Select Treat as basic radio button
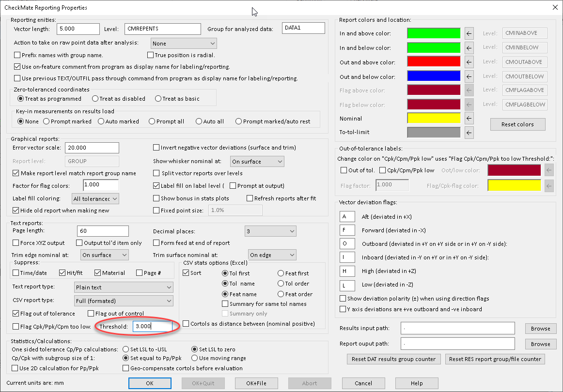This screenshot has height=392, width=563. coord(158,99)
